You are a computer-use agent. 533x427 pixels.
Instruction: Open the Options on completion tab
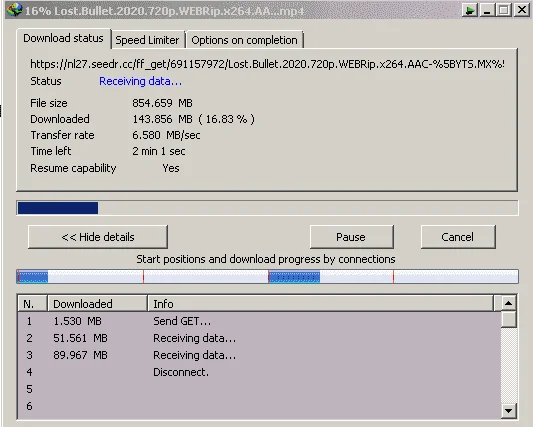pyautogui.click(x=244, y=40)
